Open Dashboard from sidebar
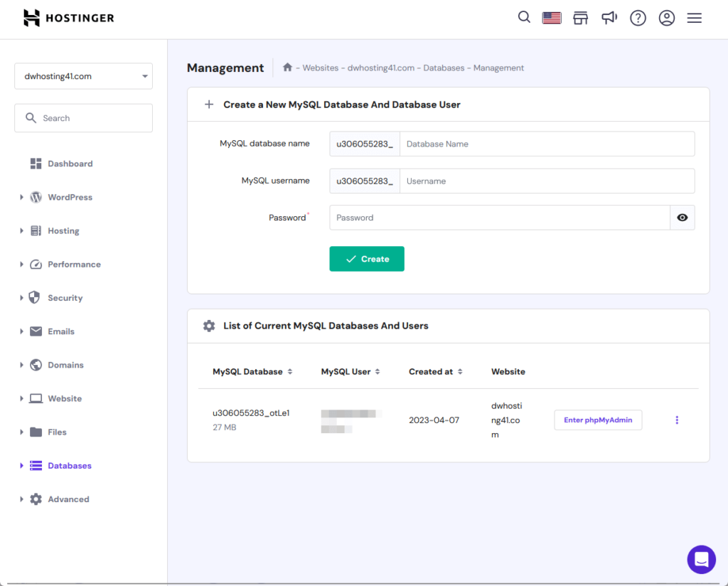 pos(70,164)
